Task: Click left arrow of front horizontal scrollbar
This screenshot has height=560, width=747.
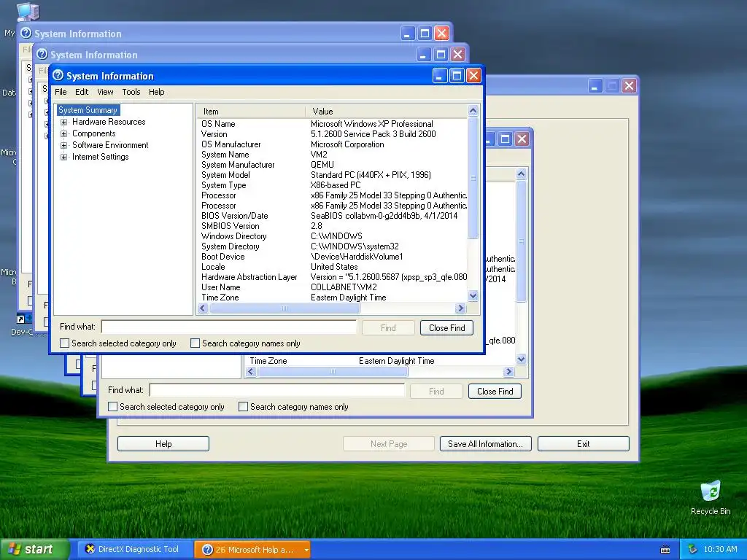Action: coord(203,308)
